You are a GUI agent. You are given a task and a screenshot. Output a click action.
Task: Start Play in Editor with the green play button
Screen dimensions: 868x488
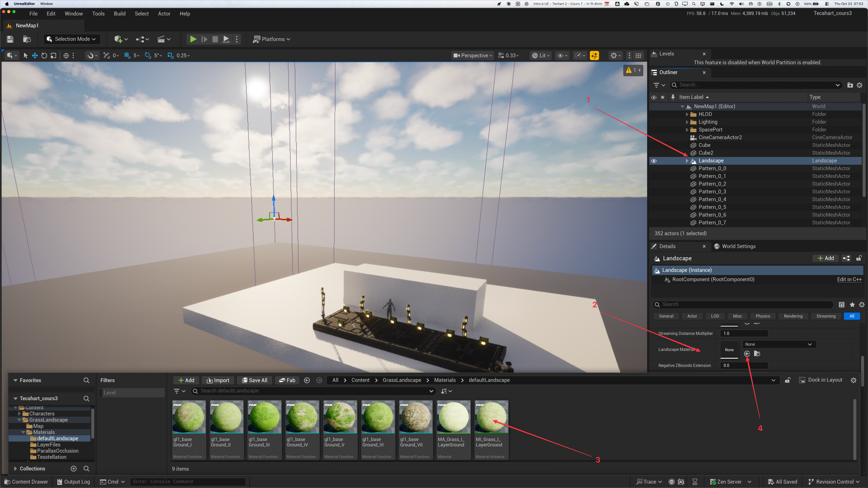coord(193,39)
